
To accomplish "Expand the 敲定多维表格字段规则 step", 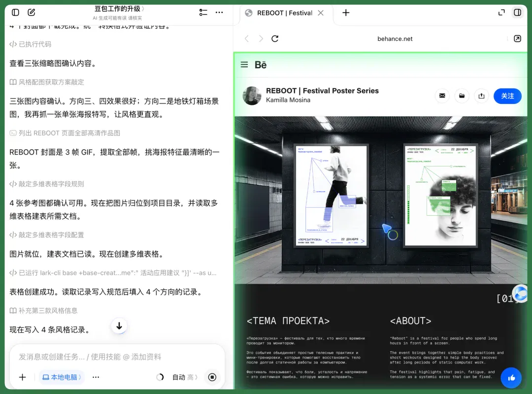I will click(47, 184).
